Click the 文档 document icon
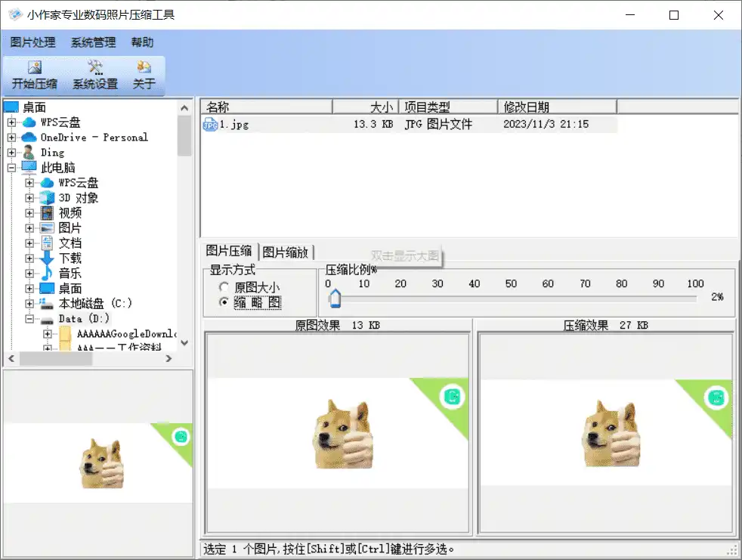Screen dimensions: 742x560 [x=47, y=243]
